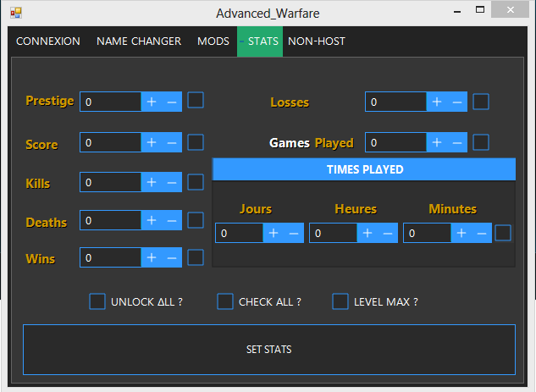Increase Heures value with plus

367,233
